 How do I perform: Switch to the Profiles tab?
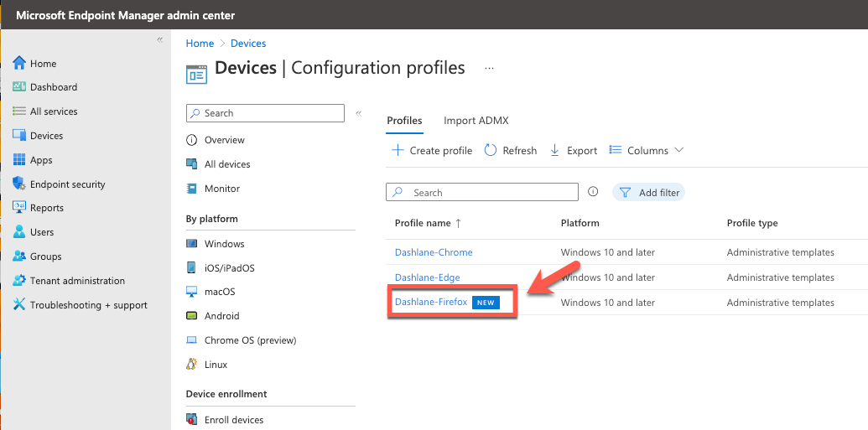coord(404,121)
